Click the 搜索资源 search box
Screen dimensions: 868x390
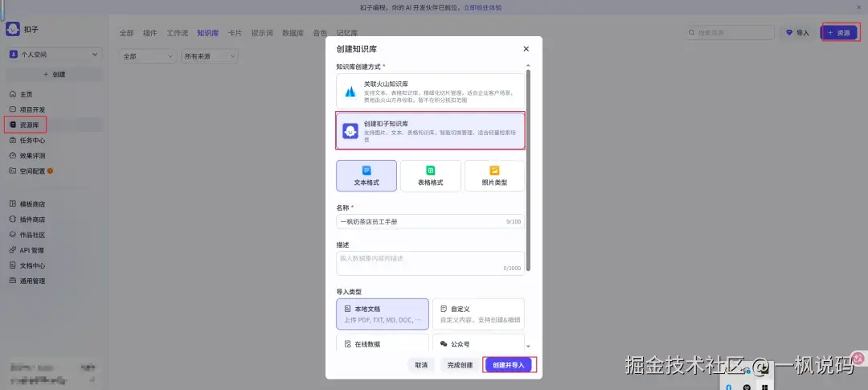pyautogui.click(x=730, y=33)
